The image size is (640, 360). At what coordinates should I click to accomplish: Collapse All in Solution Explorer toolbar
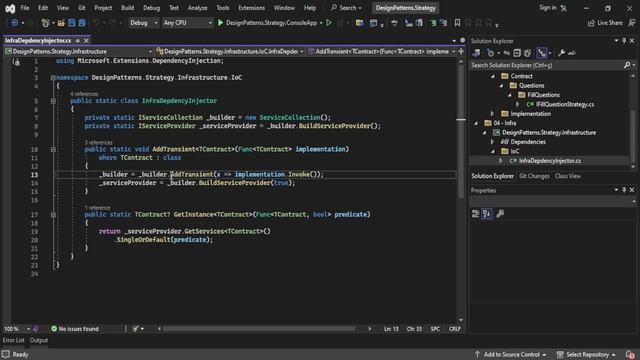(517, 53)
